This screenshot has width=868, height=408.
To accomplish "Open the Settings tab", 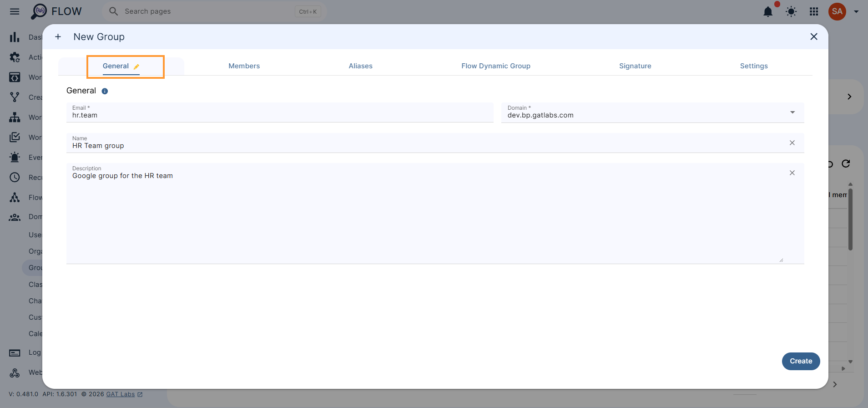I will 754,66.
